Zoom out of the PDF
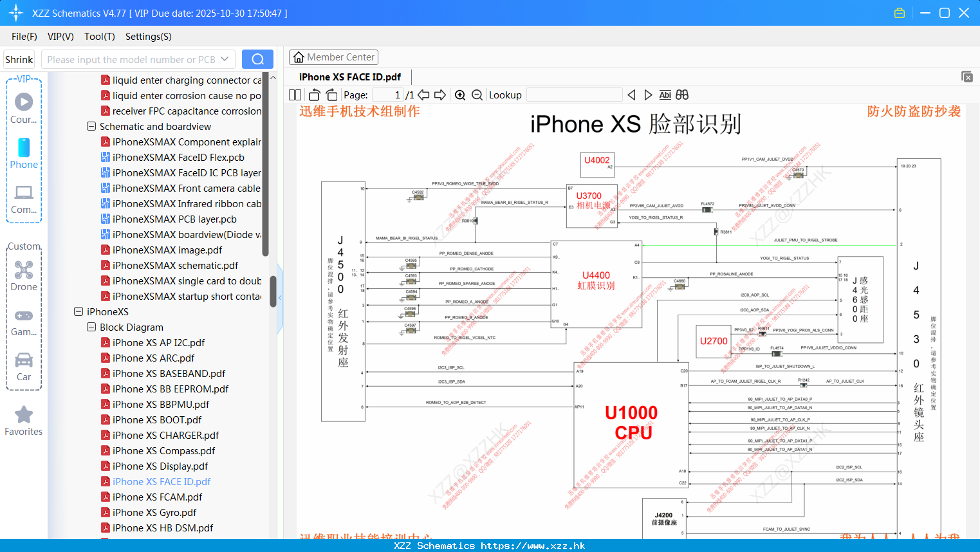Viewport: 980px width, 552px height. pos(477,95)
